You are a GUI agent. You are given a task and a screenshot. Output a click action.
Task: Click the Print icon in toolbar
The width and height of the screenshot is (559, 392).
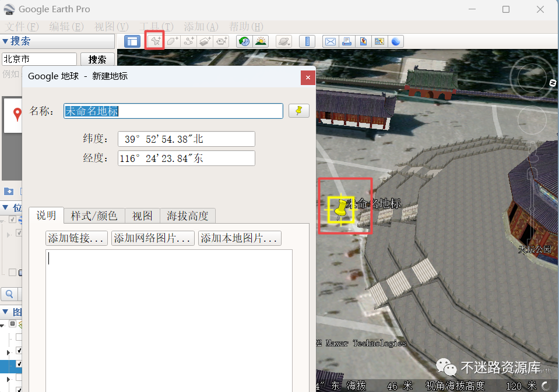[347, 41]
